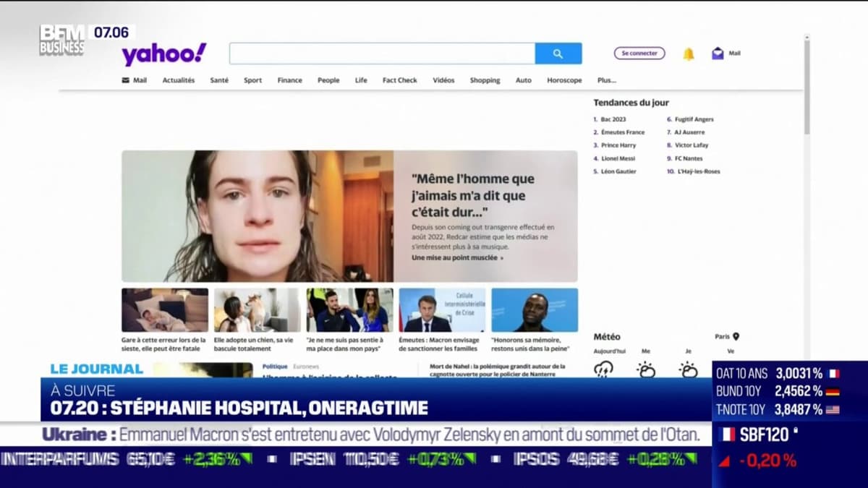
Task: Open the notifications bell icon
Action: coord(689,53)
